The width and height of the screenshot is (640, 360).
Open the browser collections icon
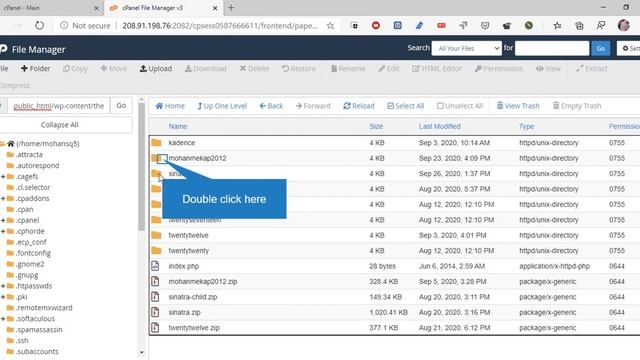pos(579,25)
